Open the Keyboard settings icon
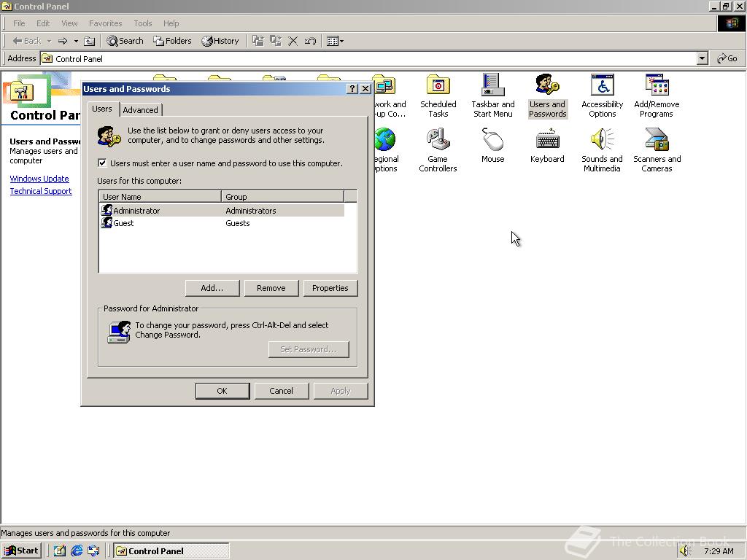The image size is (747, 560). point(547,145)
